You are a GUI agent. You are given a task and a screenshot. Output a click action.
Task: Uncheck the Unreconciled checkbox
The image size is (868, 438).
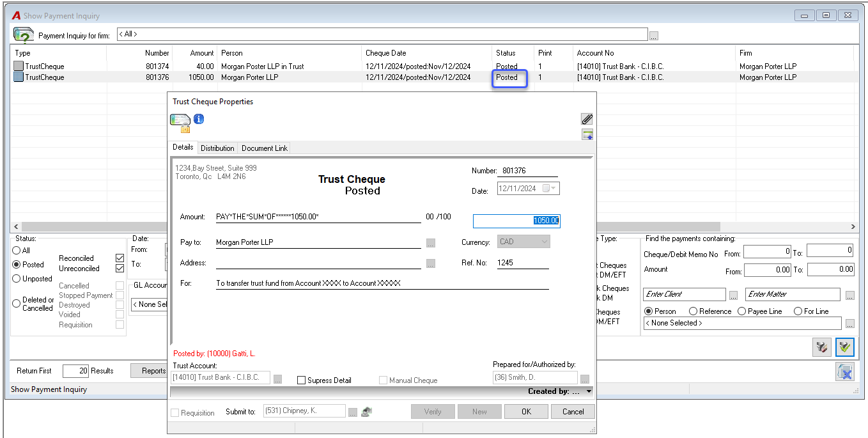pyautogui.click(x=120, y=269)
